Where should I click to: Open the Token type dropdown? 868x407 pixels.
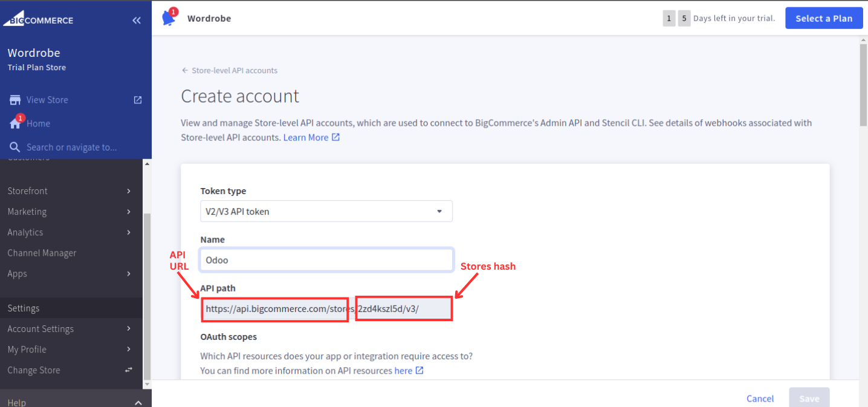326,211
